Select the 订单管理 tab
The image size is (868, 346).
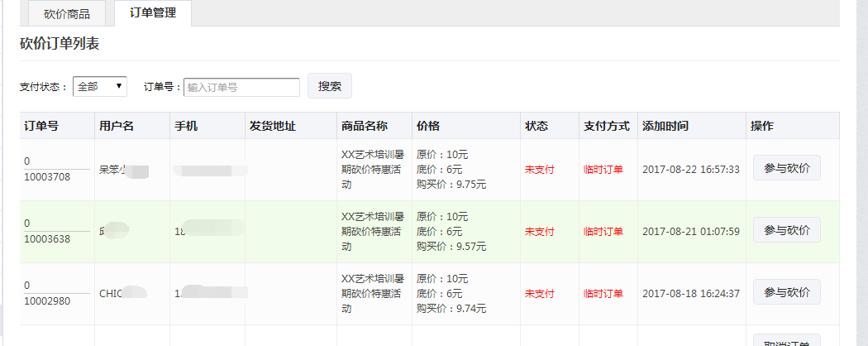153,13
